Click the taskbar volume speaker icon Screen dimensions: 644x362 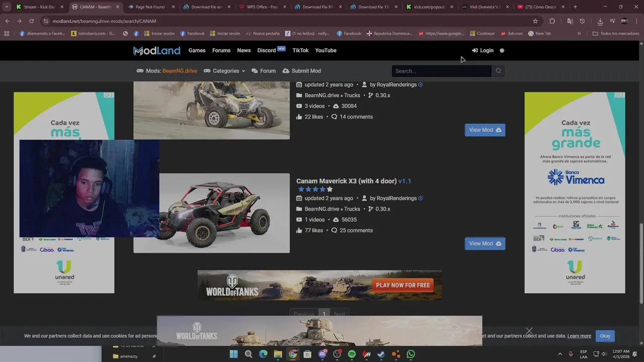pos(604,354)
